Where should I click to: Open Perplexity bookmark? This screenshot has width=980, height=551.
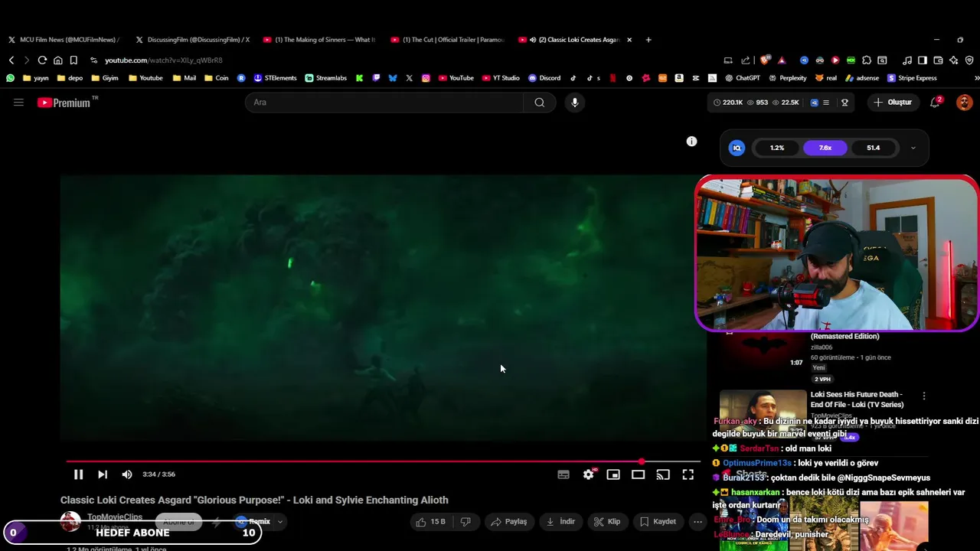(786, 78)
